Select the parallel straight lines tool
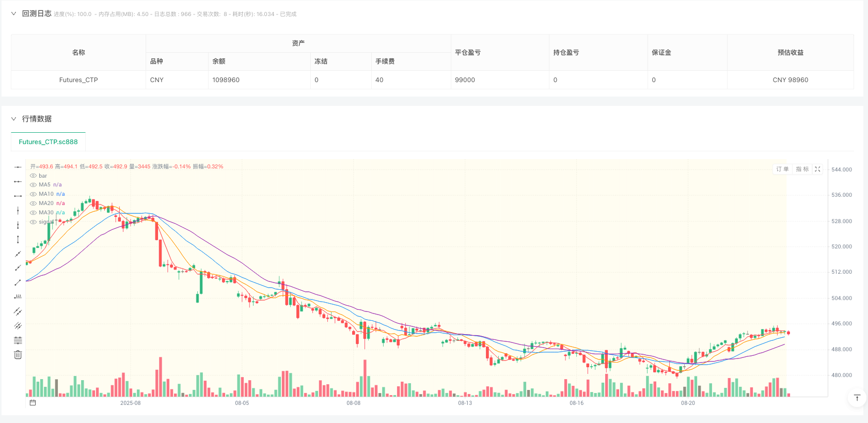 point(18,325)
